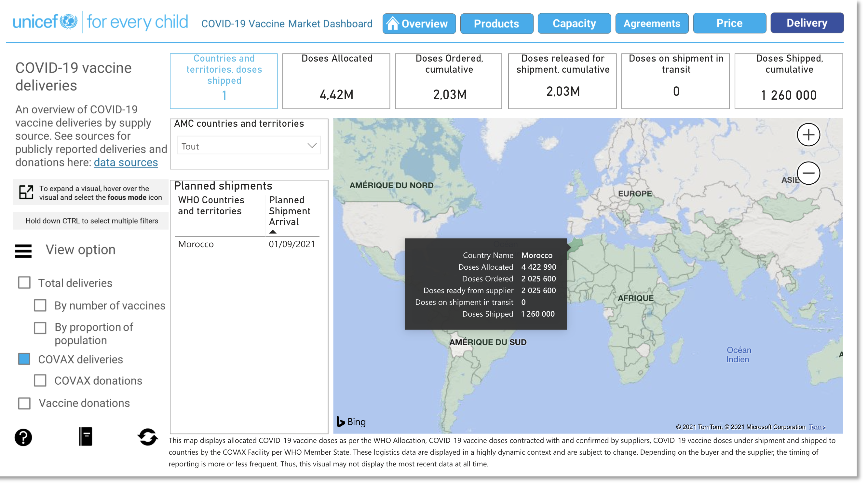Open the Agreements tab
The image size is (868, 484).
click(x=652, y=23)
